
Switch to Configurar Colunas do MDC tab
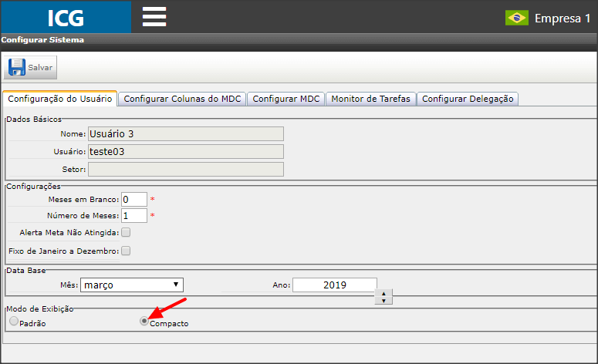pyautogui.click(x=182, y=99)
